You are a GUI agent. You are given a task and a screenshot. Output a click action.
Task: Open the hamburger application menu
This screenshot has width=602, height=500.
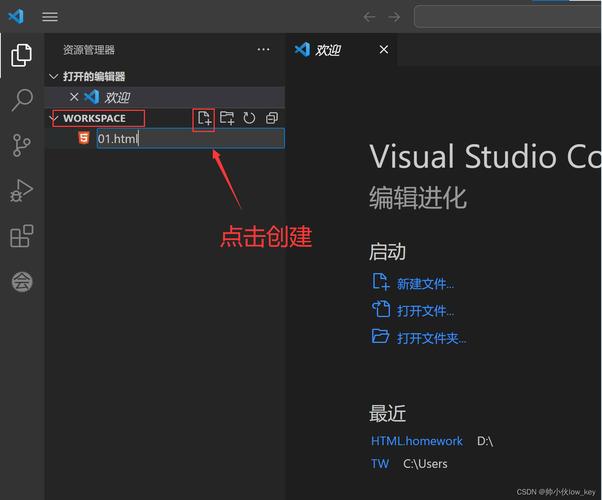50,17
